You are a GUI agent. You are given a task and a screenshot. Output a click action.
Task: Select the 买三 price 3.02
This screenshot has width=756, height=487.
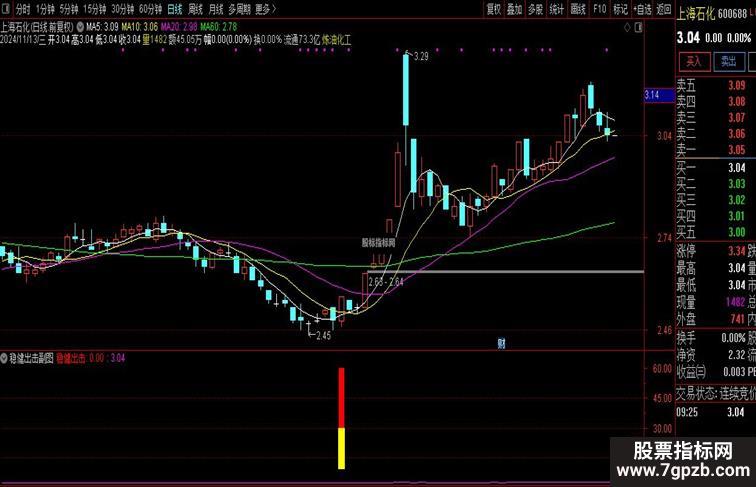click(x=736, y=200)
